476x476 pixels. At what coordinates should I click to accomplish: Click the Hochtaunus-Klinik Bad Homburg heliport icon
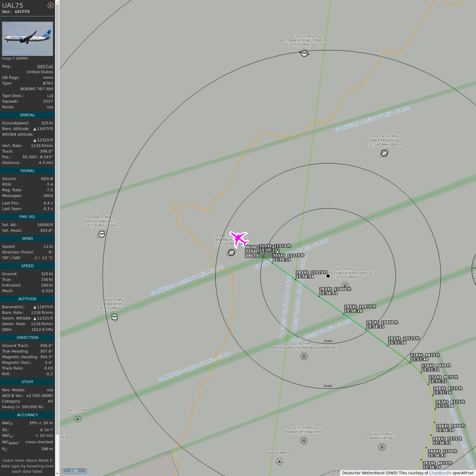click(x=304, y=356)
